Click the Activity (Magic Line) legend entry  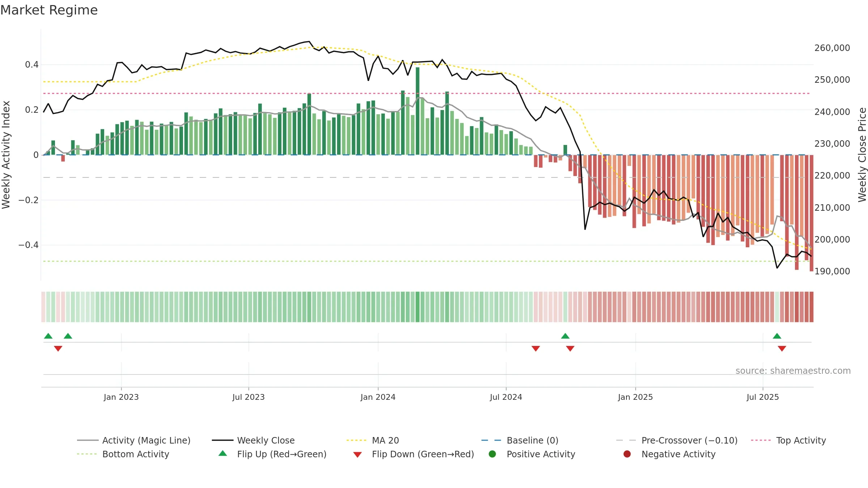[133, 440]
